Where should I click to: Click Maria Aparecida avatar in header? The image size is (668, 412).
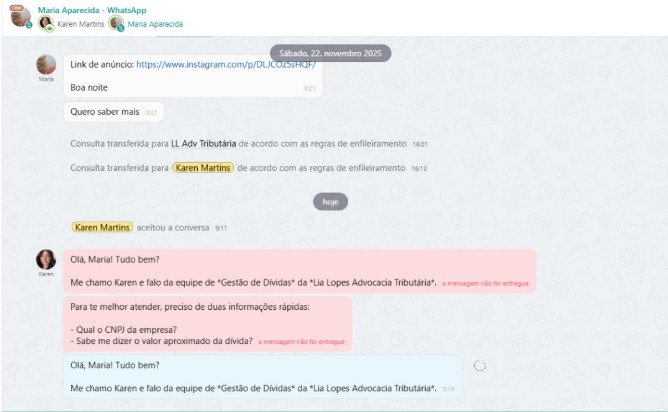[116, 23]
